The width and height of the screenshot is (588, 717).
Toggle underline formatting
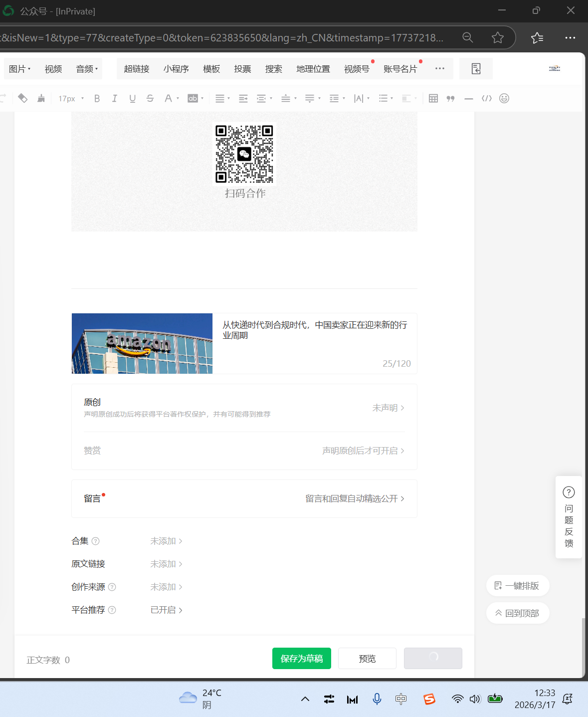pyautogui.click(x=132, y=98)
